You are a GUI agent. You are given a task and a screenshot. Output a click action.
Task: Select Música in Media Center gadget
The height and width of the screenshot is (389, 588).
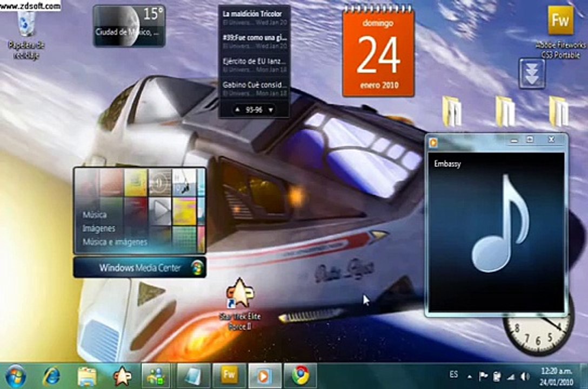[95, 214]
